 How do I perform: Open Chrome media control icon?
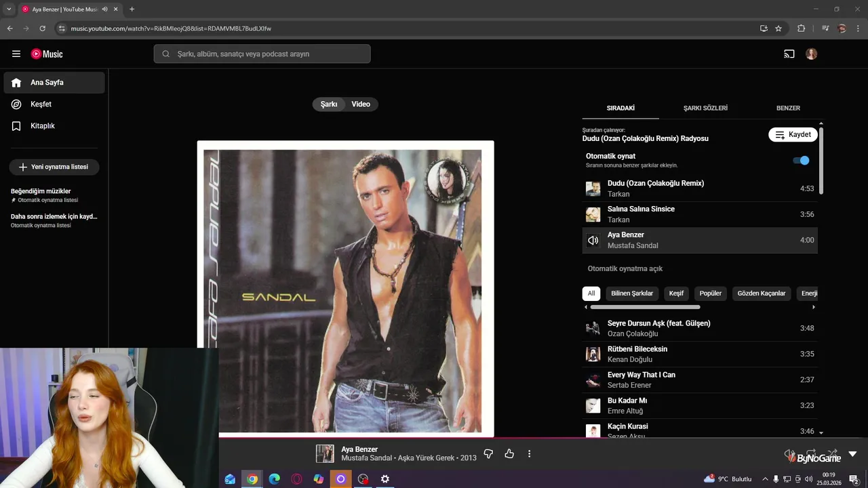(825, 28)
